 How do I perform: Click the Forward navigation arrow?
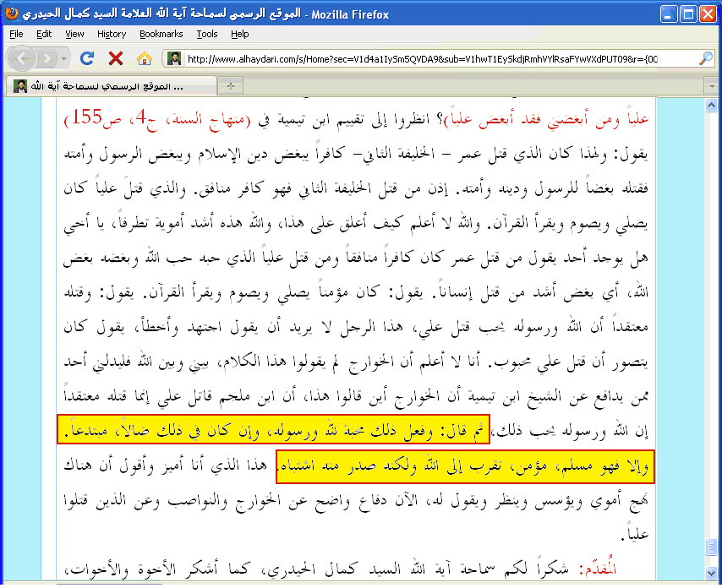coord(46,58)
